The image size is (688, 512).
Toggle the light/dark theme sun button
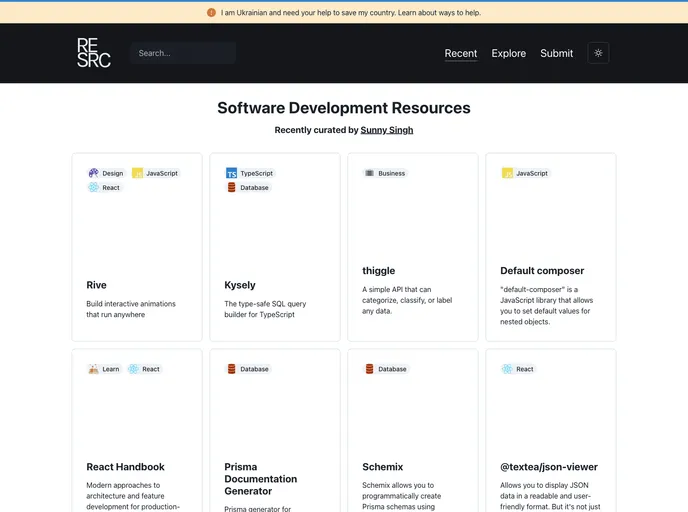[x=598, y=53]
